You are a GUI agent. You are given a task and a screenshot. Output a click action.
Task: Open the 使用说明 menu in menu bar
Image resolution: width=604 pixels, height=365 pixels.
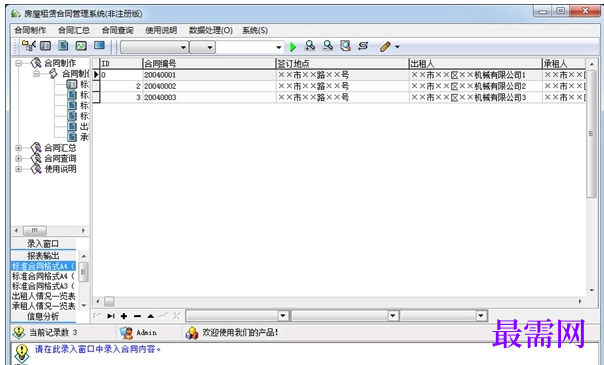point(161,30)
